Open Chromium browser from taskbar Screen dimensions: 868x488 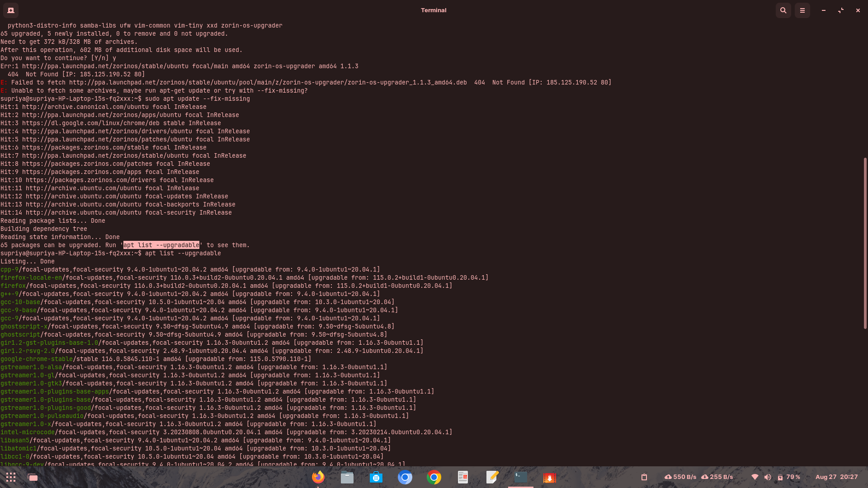point(405,477)
